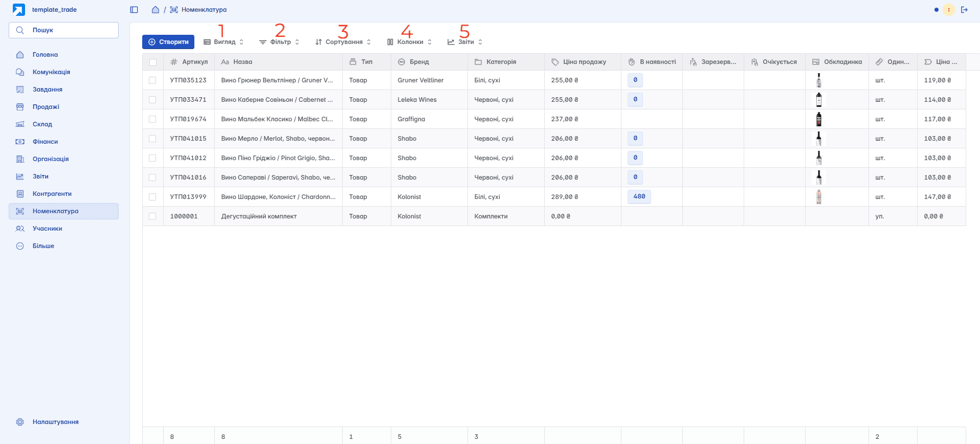Image resolution: width=980 pixels, height=444 pixels.
Task: Click the Учасники people icon
Action: [20, 229]
